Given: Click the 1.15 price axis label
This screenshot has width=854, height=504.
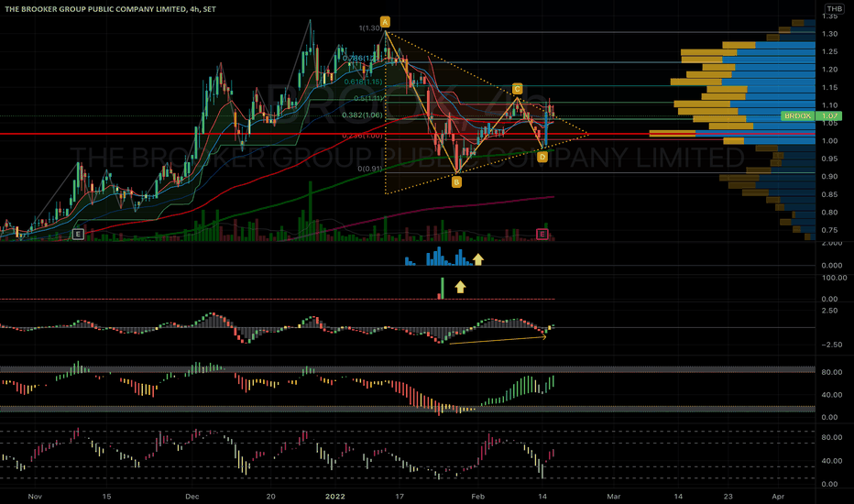Looking at the screenshot, I should 829,88.
